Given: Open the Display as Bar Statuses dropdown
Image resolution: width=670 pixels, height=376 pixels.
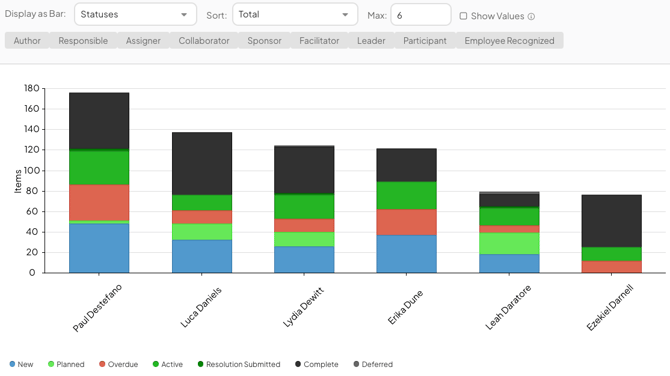Looking at the screenshot, I should coord(135,15).
